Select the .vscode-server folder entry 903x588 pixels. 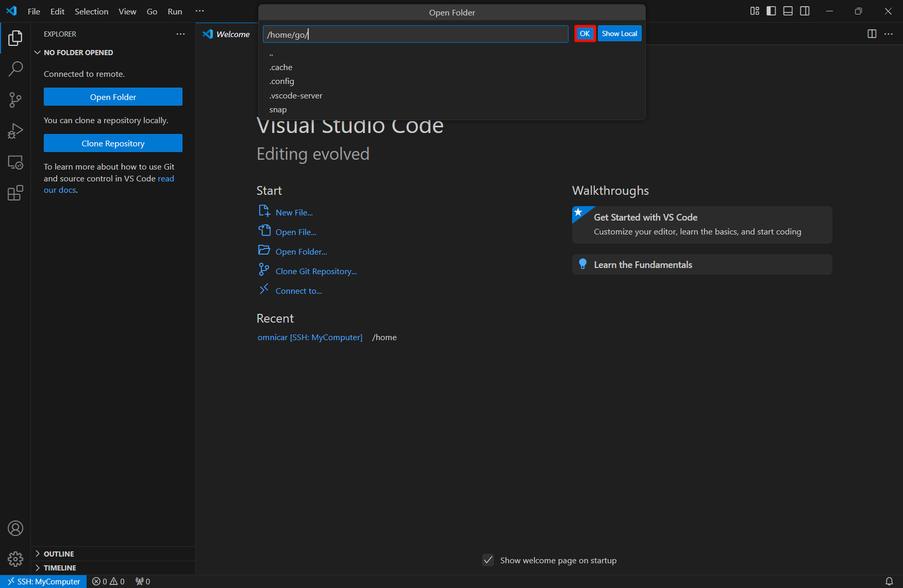click(296, 95)
